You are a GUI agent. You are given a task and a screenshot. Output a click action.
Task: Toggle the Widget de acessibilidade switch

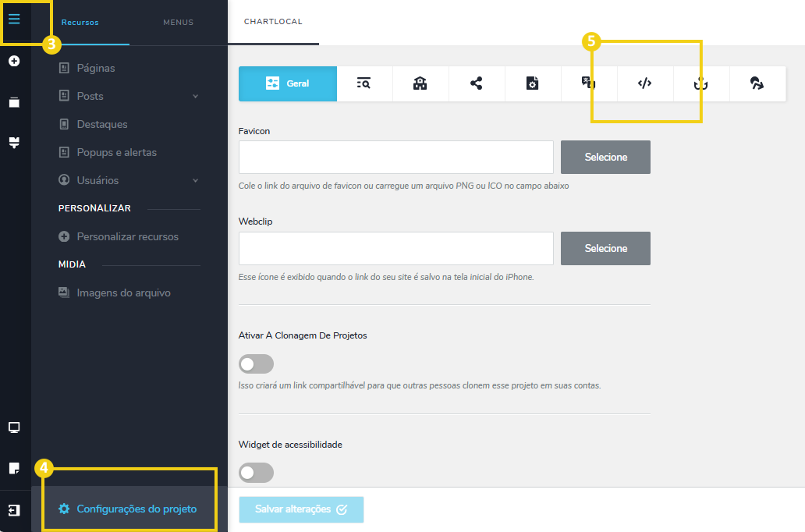coord(257,473)
